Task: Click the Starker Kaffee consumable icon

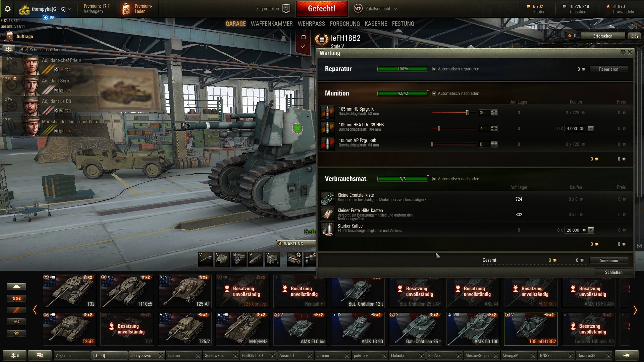Action: 327,230
